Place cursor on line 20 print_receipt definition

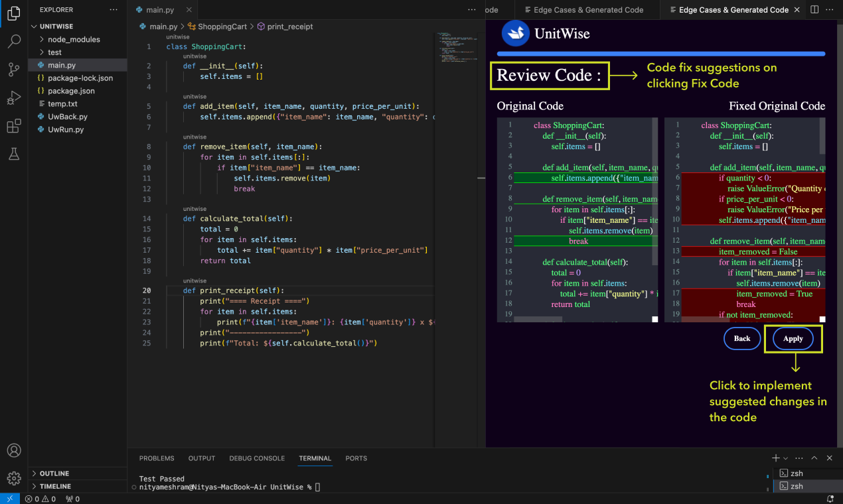234,290
